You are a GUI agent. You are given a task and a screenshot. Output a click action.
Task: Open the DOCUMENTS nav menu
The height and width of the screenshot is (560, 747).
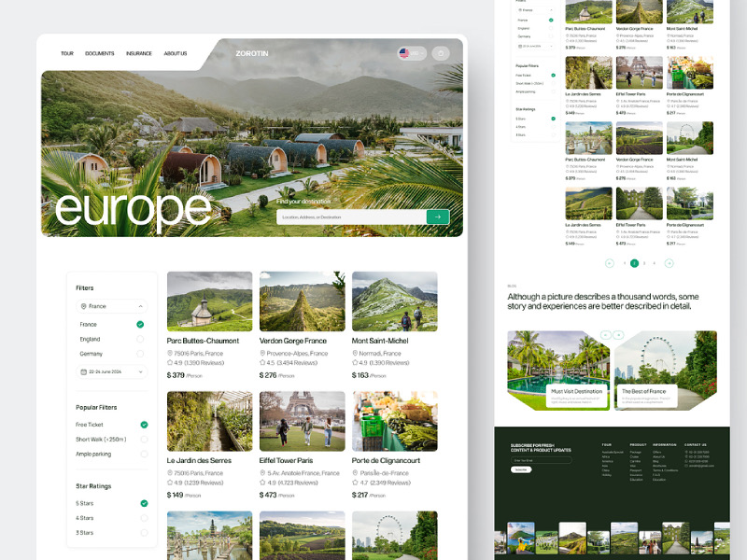pyautogui.click(x=100, y=53)
